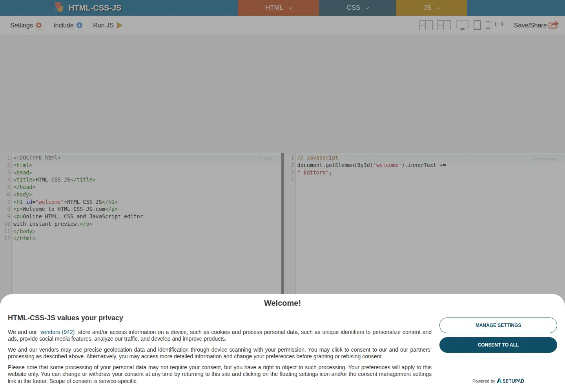Expand the HTML tab dropdown

point(290,8)
